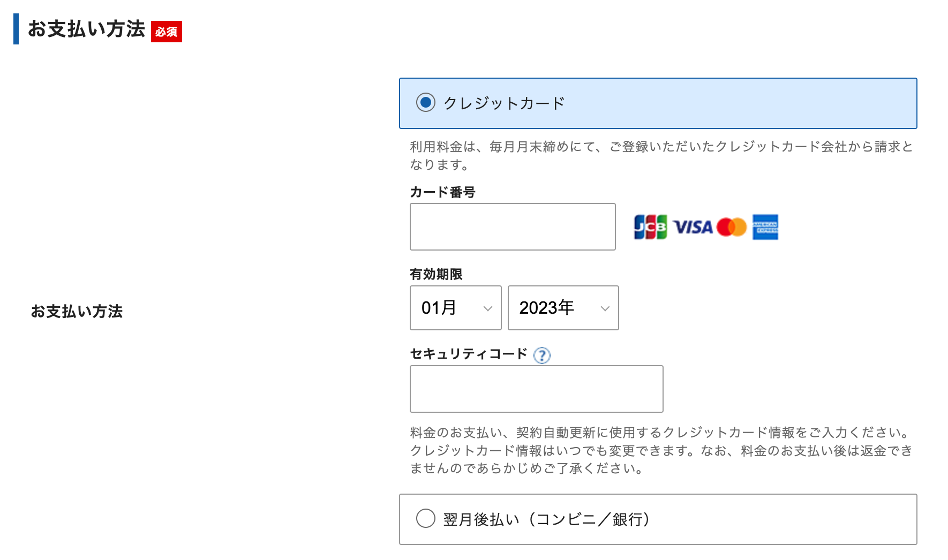Screen dimensions: 948x560
Task: Click the chevron arrow of the year selector
Action: click(x=605, y=308)
